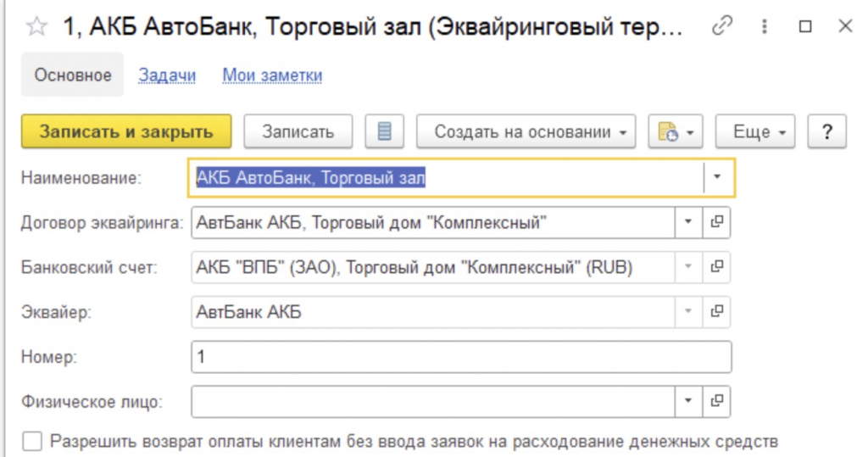
Task: Expand the Физическое лицо dropdown
Action: pos(688,401)
